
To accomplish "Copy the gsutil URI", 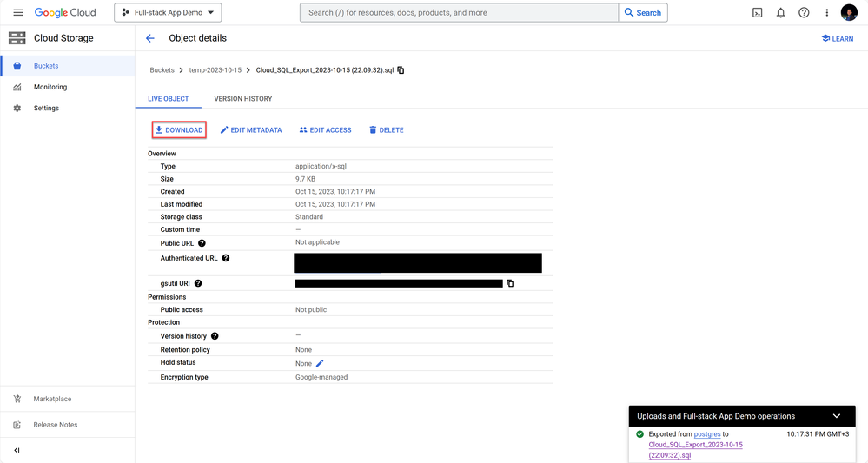I will [510, 283].
